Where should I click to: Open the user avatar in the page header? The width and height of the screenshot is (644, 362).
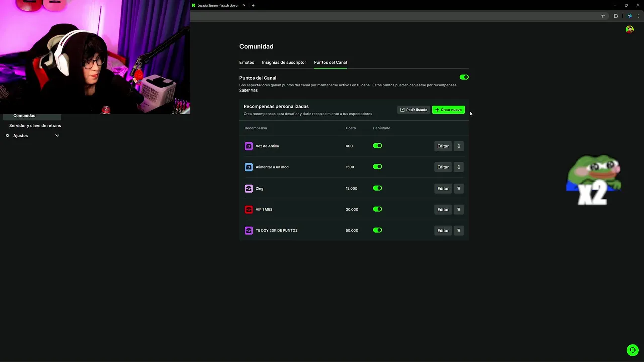pos(630,29)
